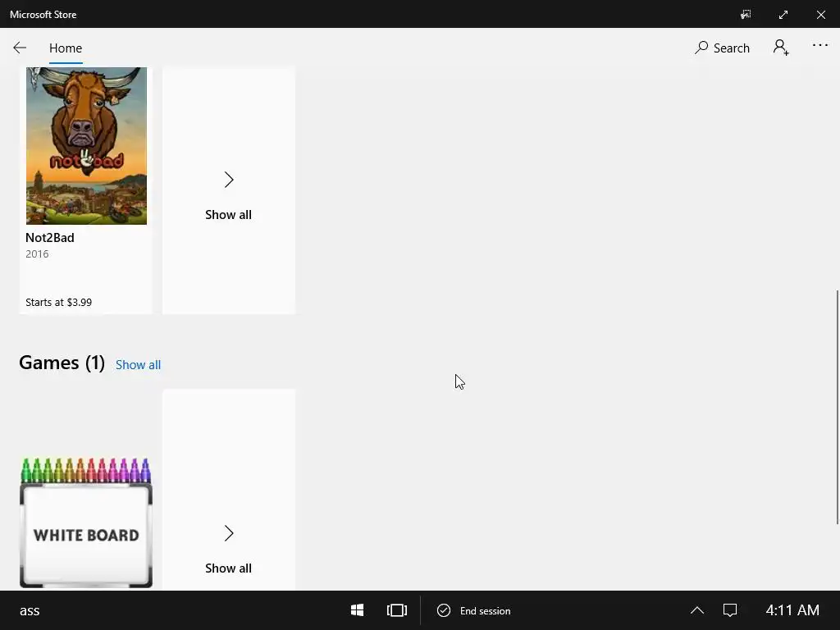Click the sign-in account icon
Viewport: 840px width, 630px height.
781,47
